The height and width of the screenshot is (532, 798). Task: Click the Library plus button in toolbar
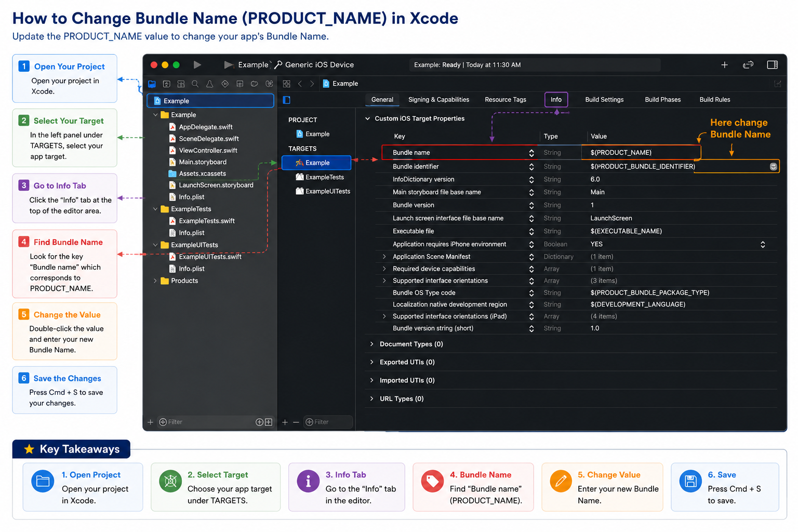(x=724, y=65)
